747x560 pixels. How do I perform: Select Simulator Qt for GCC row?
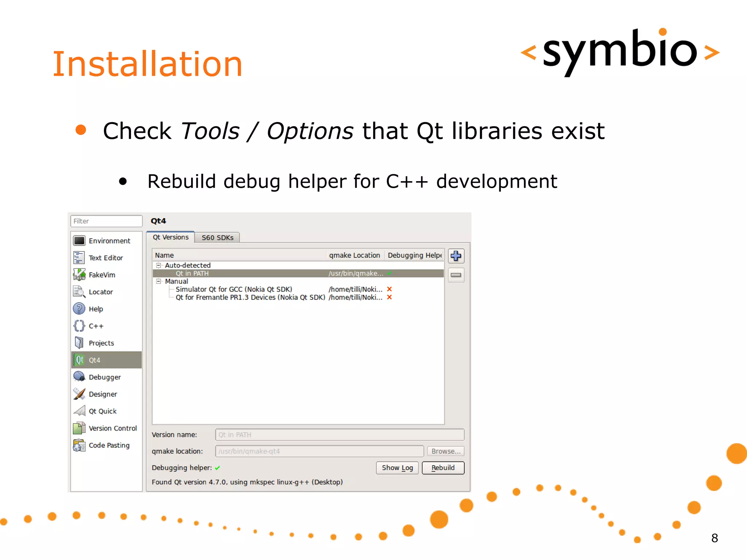point(298,289)
